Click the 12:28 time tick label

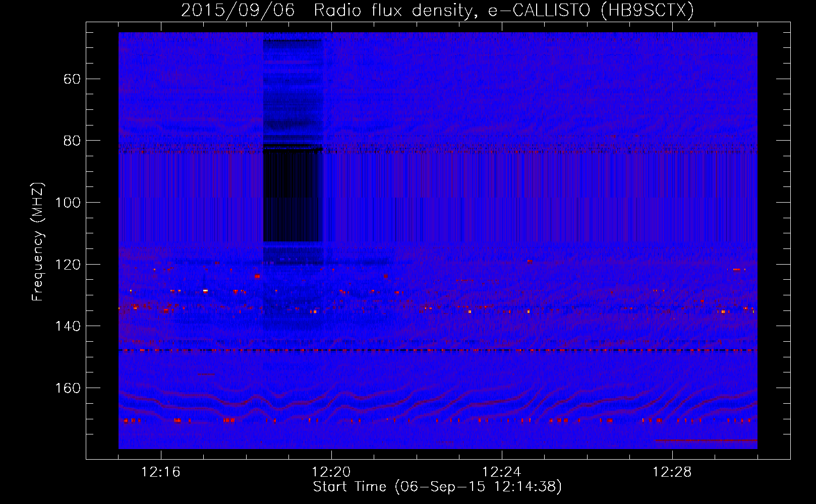click(x=672, y=472)
